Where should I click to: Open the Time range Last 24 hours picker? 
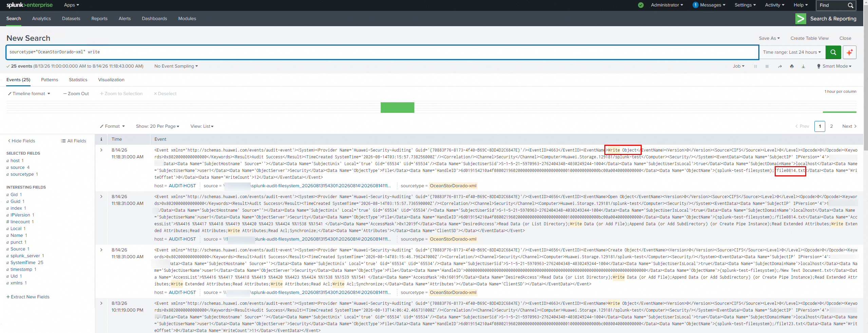tap(792, 52)
